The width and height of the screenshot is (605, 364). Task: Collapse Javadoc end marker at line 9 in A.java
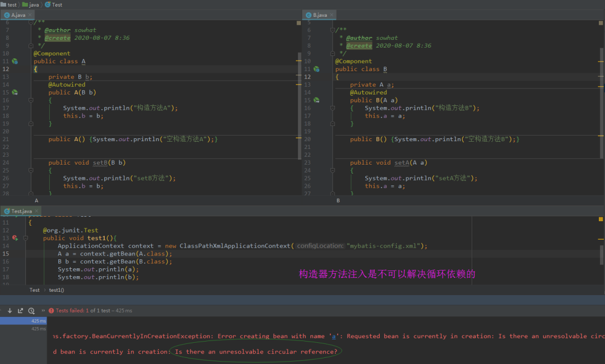coord(31,45)
